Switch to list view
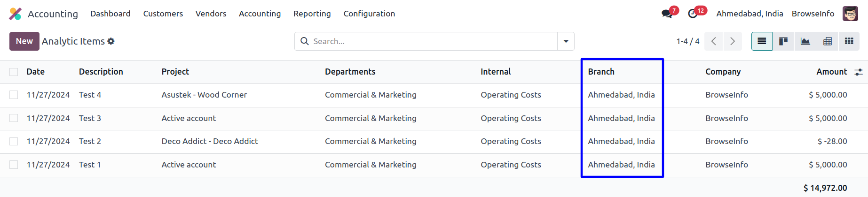868x197 pixels. pyautogui.click(x=762, y=41)
